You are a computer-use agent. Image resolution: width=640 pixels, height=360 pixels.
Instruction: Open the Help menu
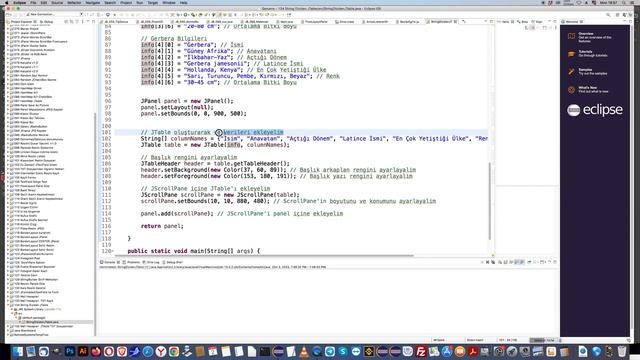tap(184, 2)
